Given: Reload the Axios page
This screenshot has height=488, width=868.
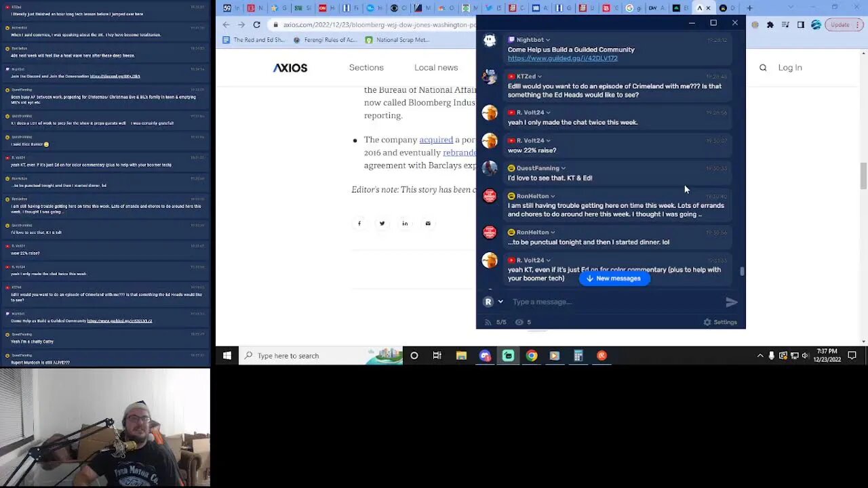Looking at the screenshot, I should pos(256,24).
